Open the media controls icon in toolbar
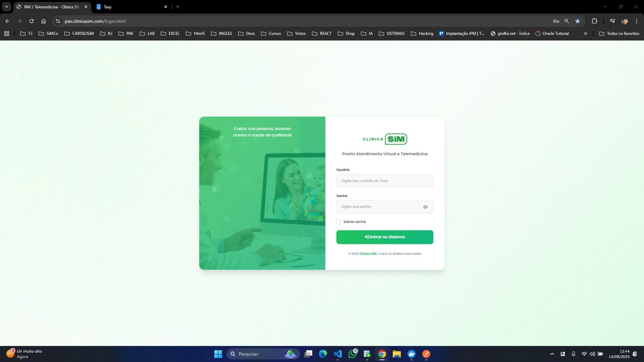Viewport: 644px width, 362px height. (x=612, y=21)
